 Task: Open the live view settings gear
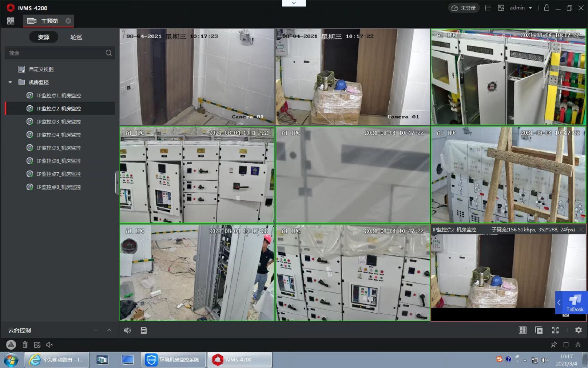[578, 330]
